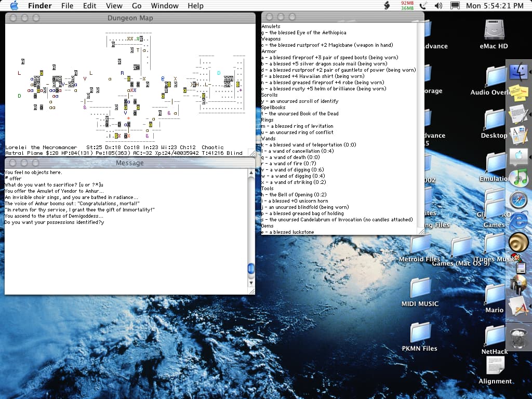Click the inventory window resize corner grip
Image resolution: width=532 pixels, height=399 pixels.
point(421,231)
